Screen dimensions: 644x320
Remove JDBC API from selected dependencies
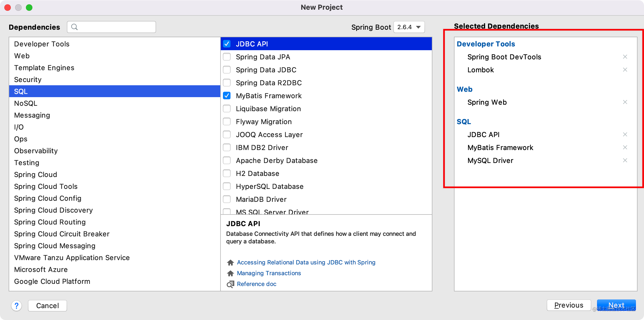[x=625, y=134]
